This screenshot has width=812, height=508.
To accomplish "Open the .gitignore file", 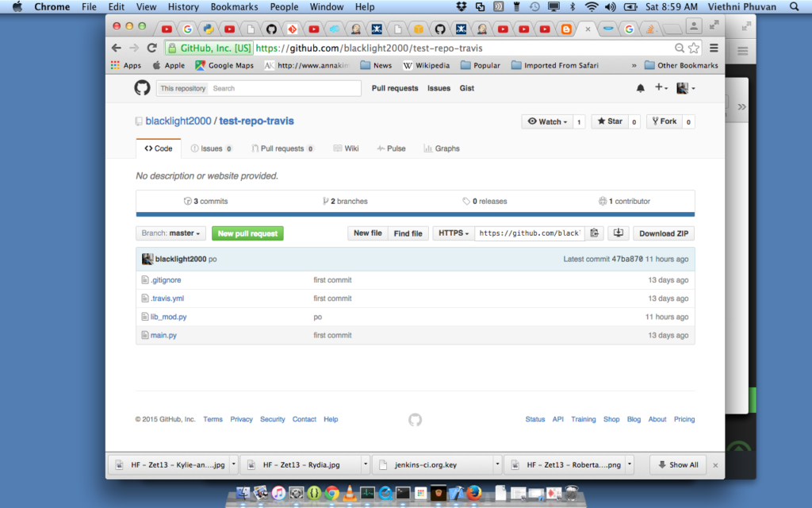I will pyautogui.click(x=166, y=280).
